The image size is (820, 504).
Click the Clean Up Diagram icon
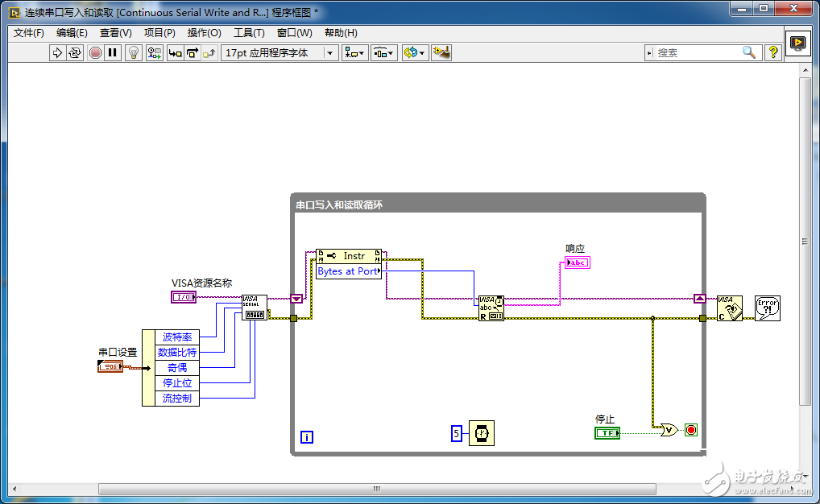(x=441, y=53)
